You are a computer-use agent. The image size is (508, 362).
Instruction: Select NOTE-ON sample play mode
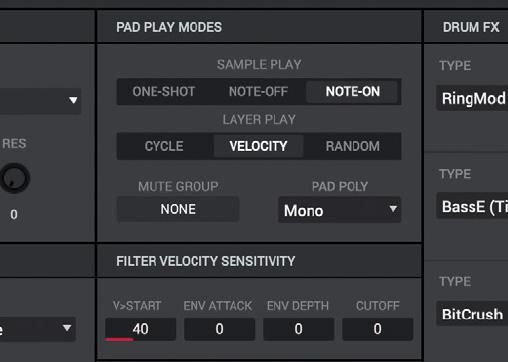point(353,92)
